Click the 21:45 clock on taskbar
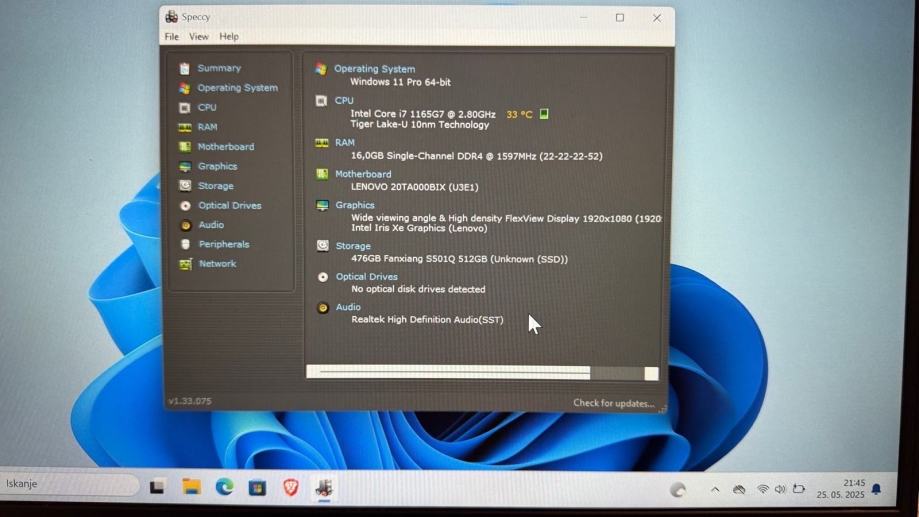This screenshot has height=517, width=919. [x=854, y=483]
